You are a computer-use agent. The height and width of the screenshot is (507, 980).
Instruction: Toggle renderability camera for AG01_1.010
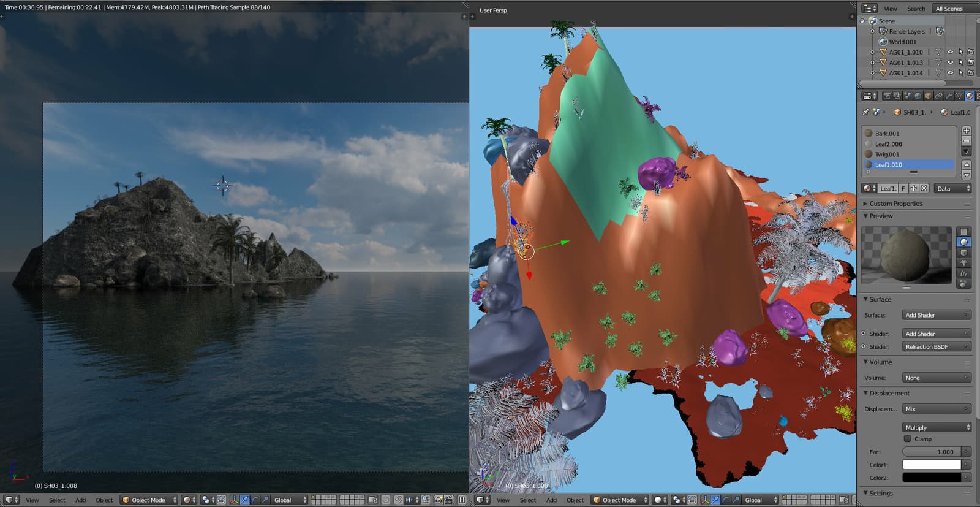click(971, 52)
